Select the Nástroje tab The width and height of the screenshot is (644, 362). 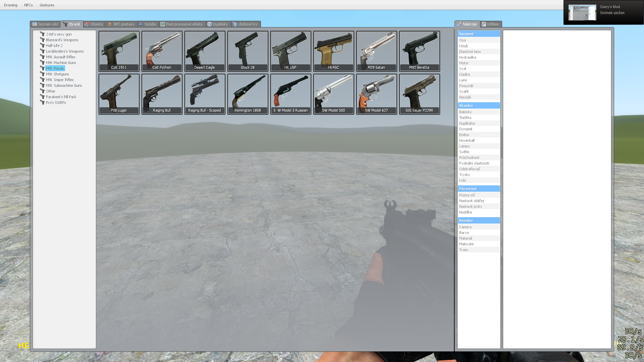pos(467,24)
